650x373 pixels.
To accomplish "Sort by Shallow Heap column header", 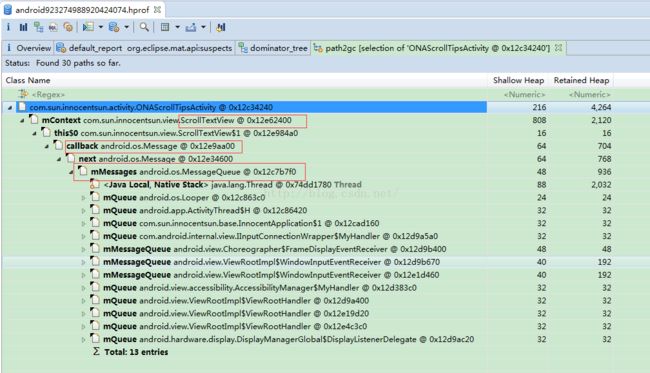I will (x=518, y=80).
